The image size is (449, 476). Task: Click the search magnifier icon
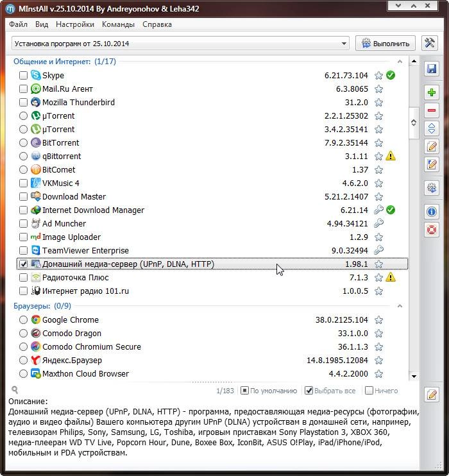(15, 390)
